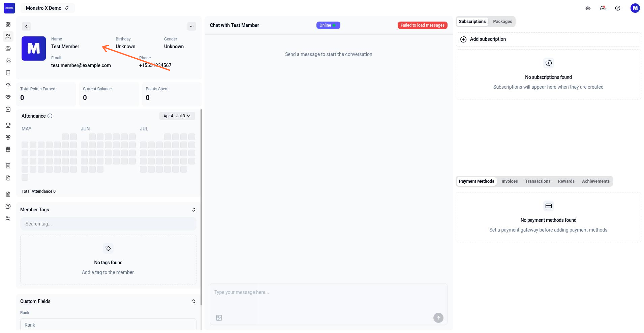
Task: Open the shopping bag sidebar icon
Action: tap(8, 109)
